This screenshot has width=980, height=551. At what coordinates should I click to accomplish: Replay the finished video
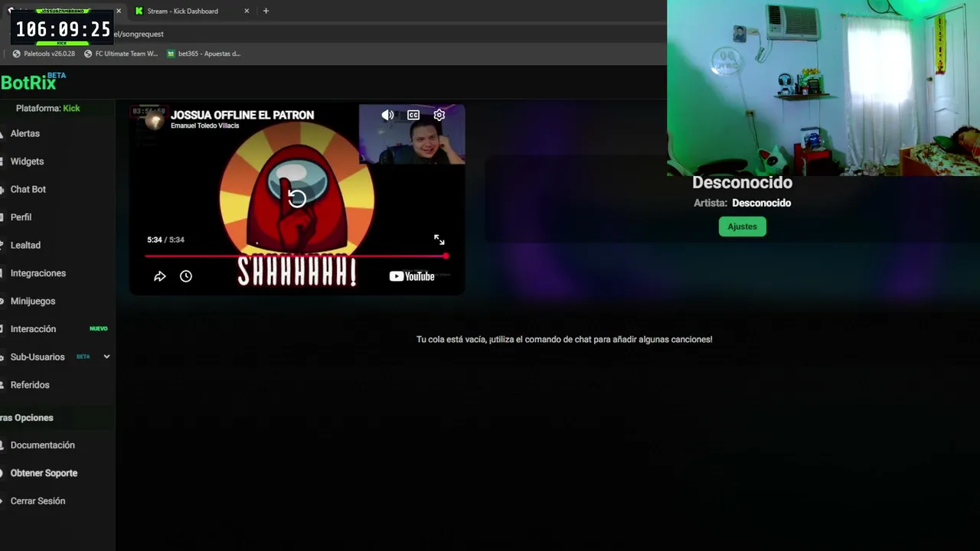297,198
